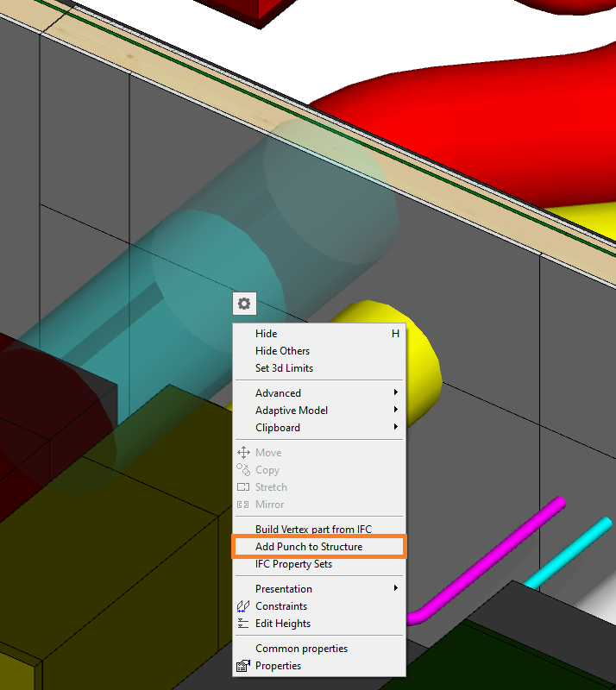The width and height of the screenshot is (616, 690).
Task: Select Hide Others from the menu
Action: [282, 351]
